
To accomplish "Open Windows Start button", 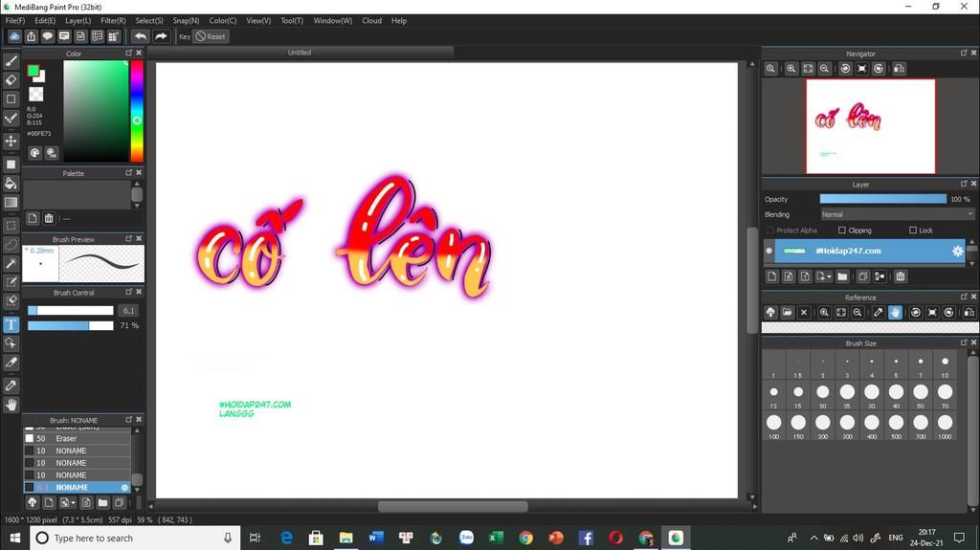I will 15,538.
